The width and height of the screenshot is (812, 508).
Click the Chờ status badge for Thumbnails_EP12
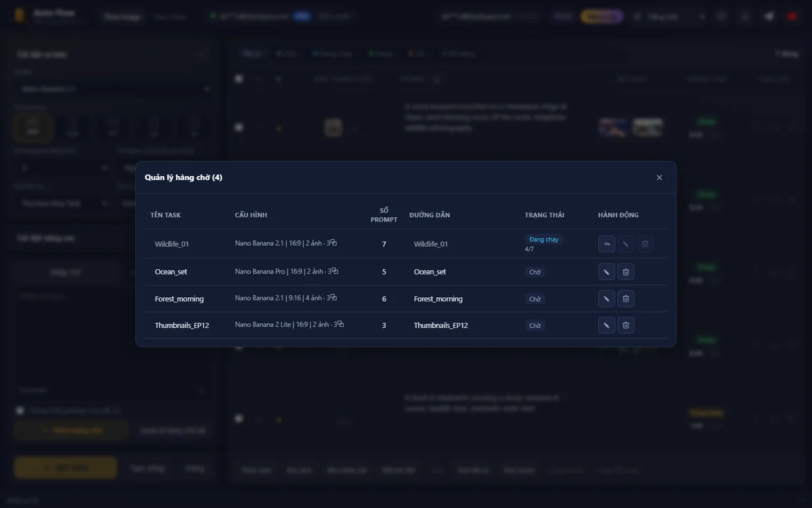pos(535,326)
